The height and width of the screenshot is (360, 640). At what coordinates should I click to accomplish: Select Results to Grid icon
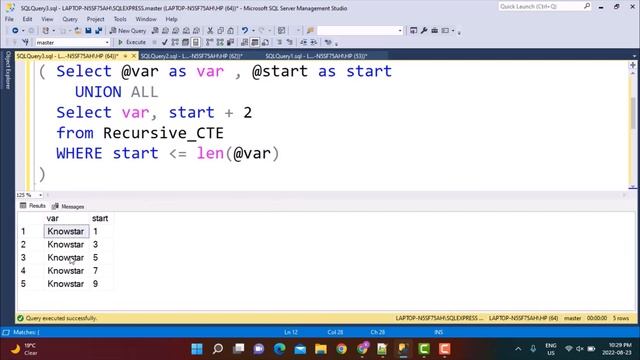point(255,42)
